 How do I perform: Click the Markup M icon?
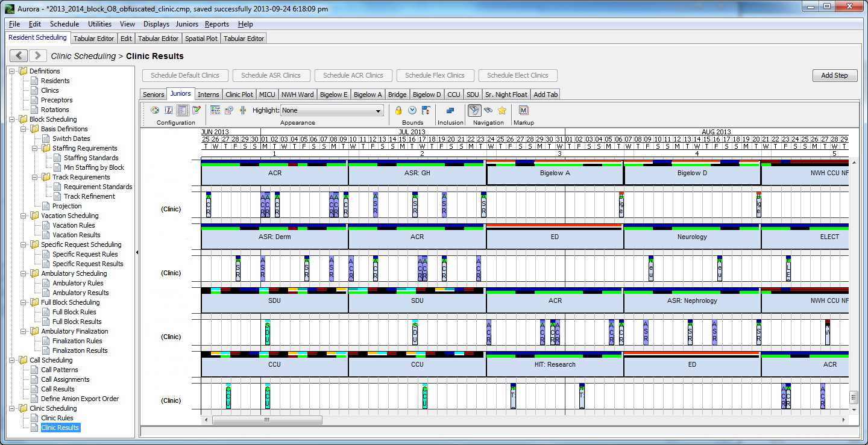point(524,110)
